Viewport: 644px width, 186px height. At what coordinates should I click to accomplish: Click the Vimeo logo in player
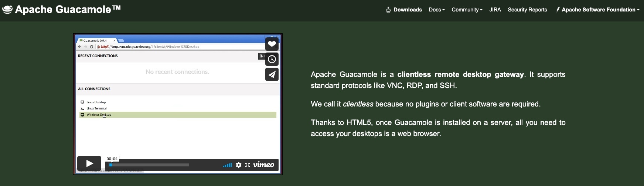(x=263, y=165)
